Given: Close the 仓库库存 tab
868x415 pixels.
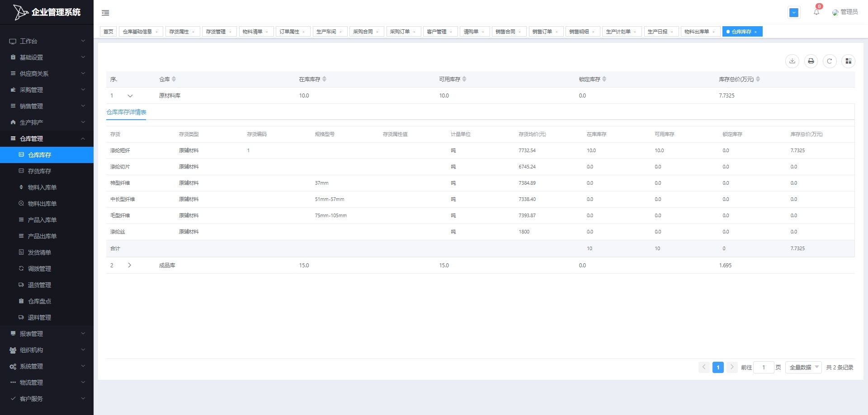Looking at the screenshot, I should tap(755, 32).
